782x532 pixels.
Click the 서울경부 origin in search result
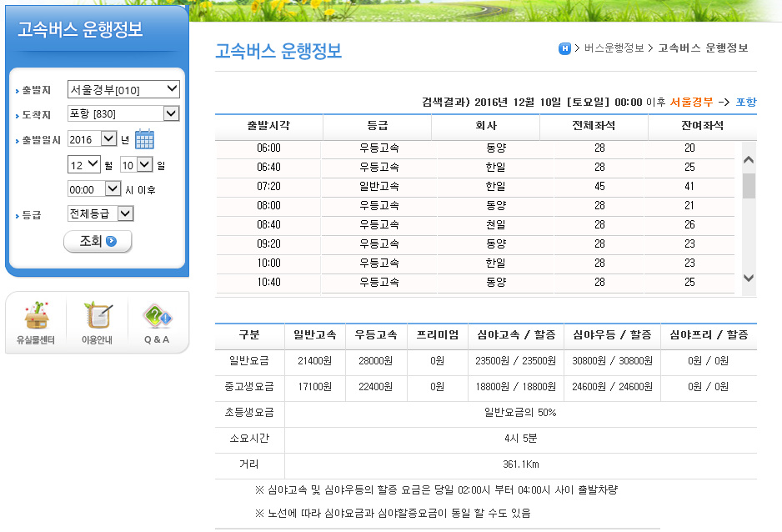click(x=691, y=103)
